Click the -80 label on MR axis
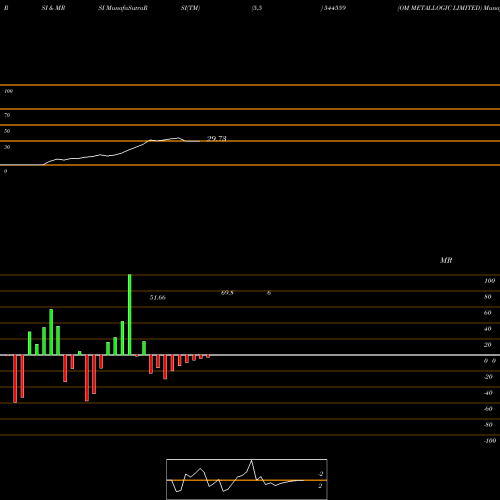 [488, 425]
